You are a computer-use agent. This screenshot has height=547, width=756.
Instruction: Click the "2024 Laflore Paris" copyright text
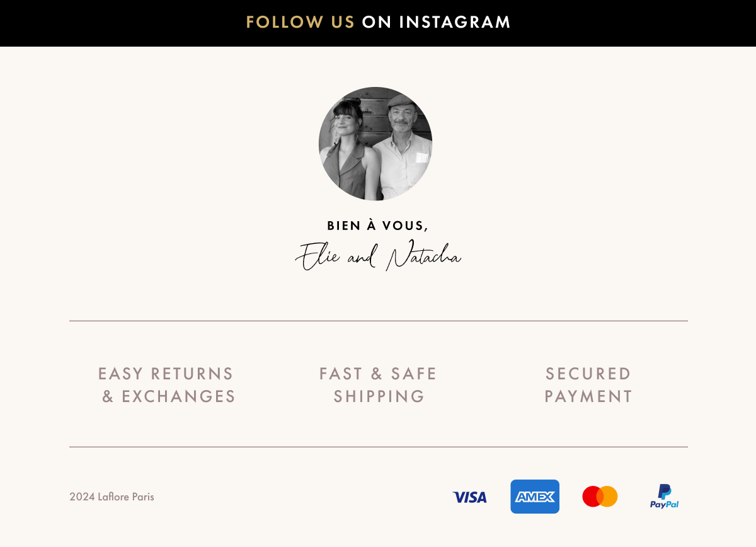(112, 497)
